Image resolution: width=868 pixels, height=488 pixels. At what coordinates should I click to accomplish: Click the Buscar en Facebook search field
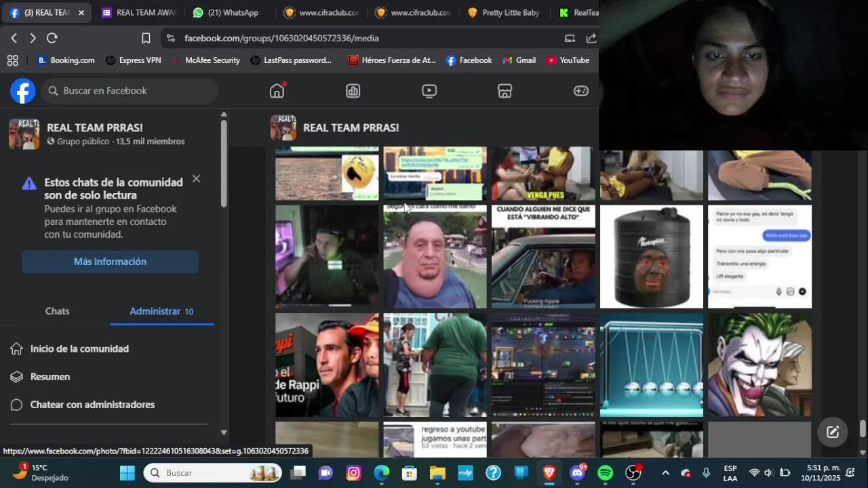point(129,91)
